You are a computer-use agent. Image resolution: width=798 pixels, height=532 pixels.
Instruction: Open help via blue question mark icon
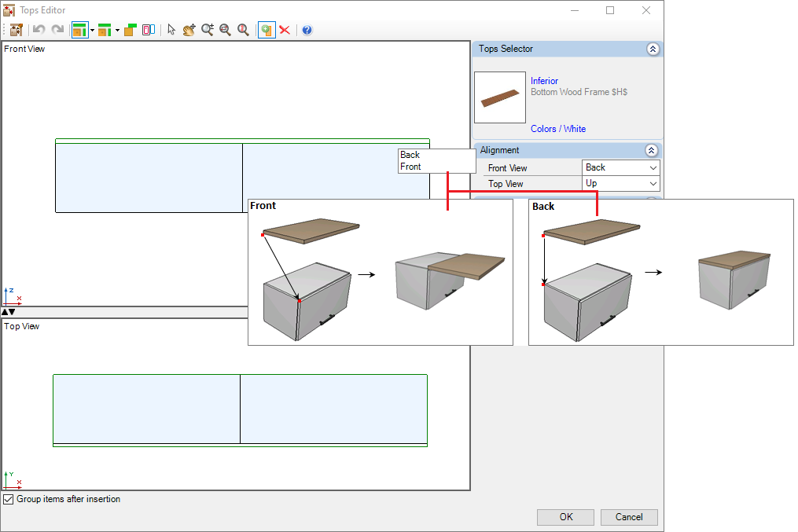[x=307, y=30]
